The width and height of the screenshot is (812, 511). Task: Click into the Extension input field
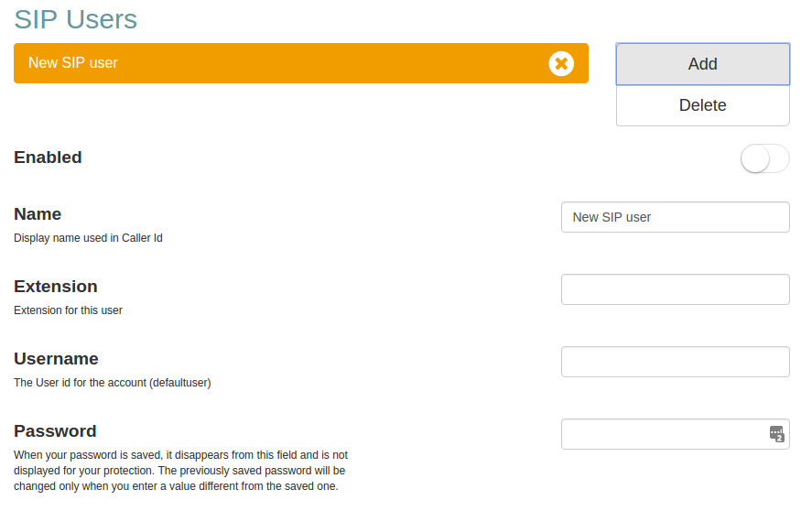point(675,289)
